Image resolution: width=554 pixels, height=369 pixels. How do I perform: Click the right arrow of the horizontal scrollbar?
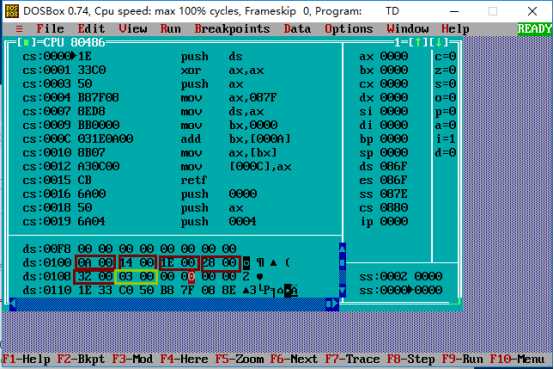coord(335,304)
